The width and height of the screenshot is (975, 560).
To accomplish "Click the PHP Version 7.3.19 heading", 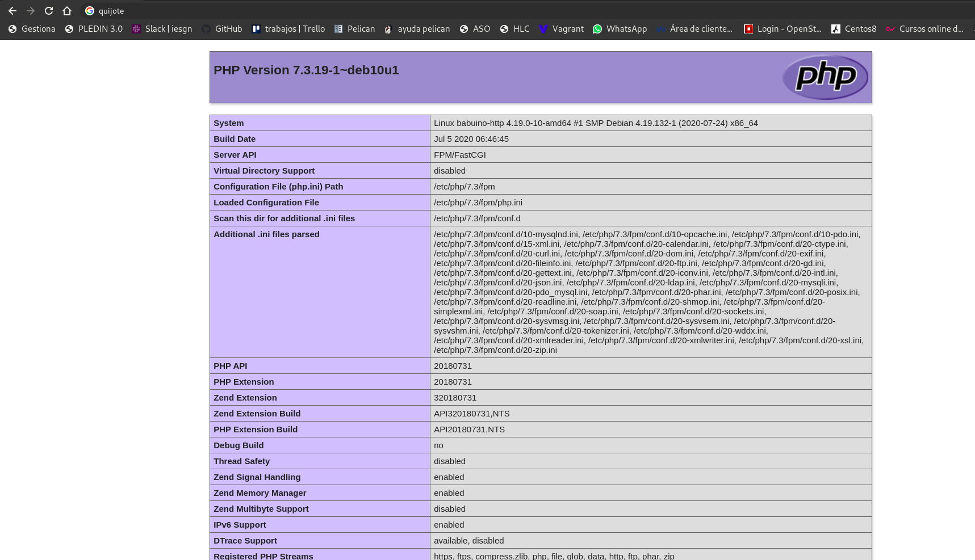I will [306, 70].
